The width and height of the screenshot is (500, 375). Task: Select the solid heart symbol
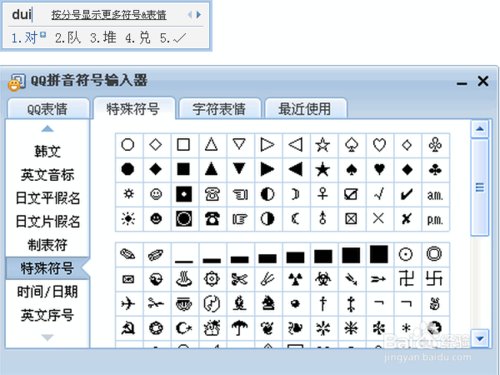point(379,169)
